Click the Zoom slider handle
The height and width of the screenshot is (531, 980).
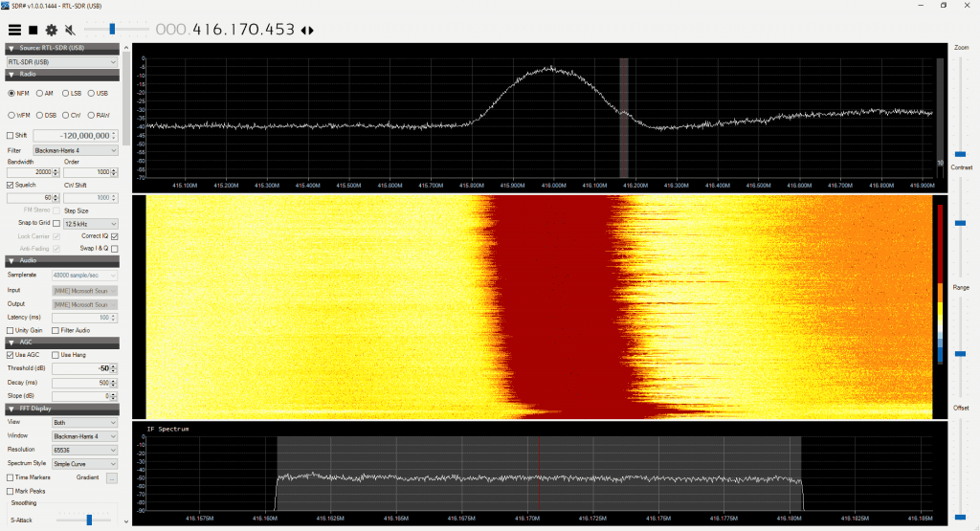[960, 153]
